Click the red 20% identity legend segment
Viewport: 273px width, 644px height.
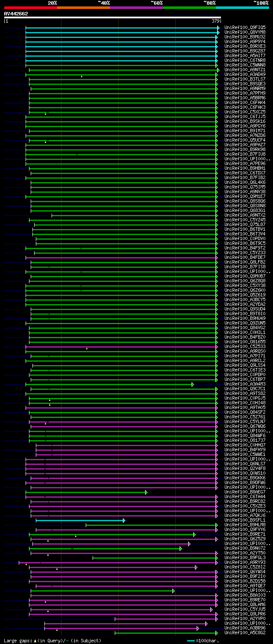[31, 8]
